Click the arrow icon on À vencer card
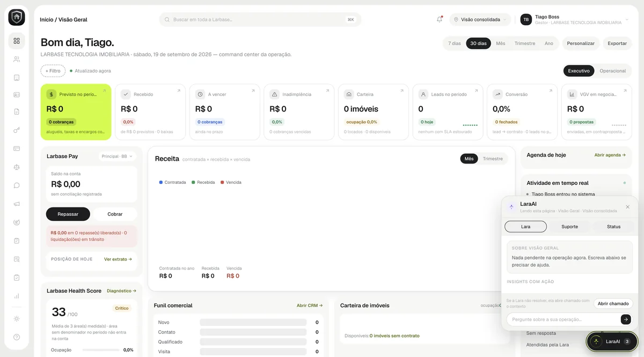 [x=253, y=91]
